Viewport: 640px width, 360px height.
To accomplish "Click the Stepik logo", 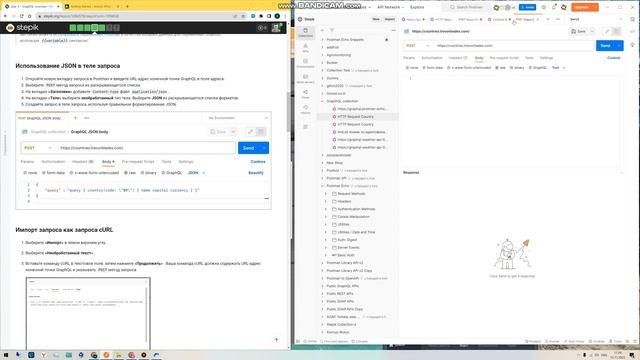I will coord(22,27).
